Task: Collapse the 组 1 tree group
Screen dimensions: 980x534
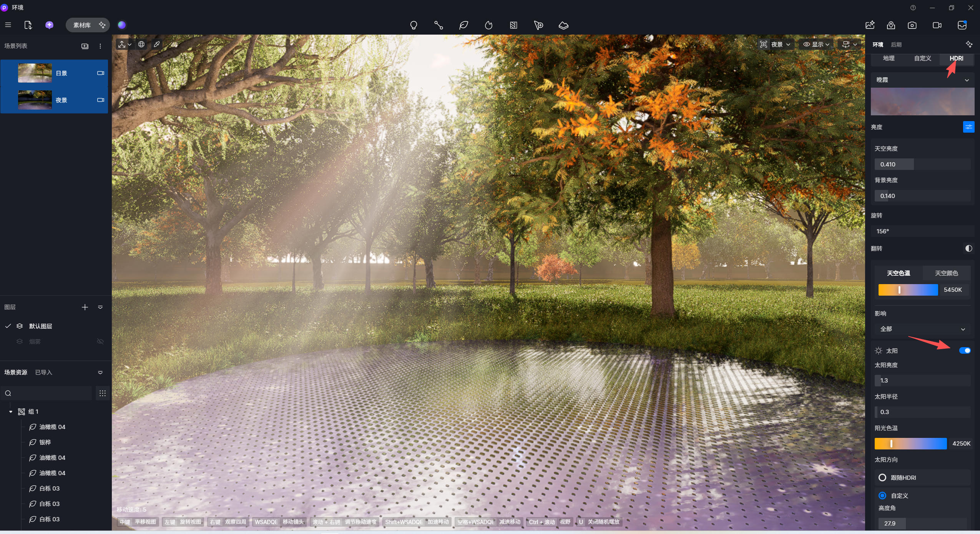Action: tap(11, 412)
